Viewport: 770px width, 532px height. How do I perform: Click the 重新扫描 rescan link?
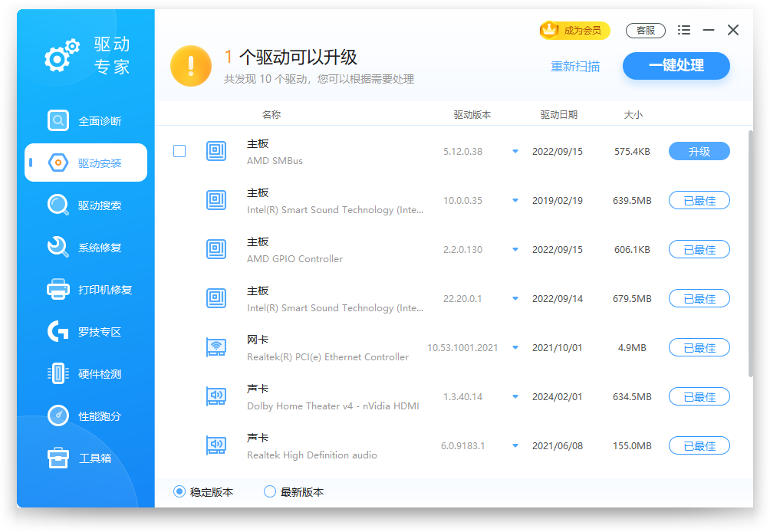(x=575, y=67)
